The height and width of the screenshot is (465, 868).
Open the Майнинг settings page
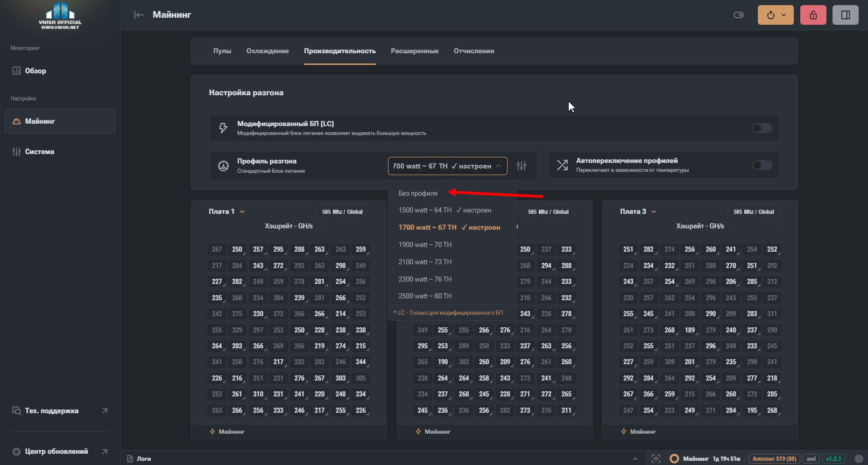point(60,121)
